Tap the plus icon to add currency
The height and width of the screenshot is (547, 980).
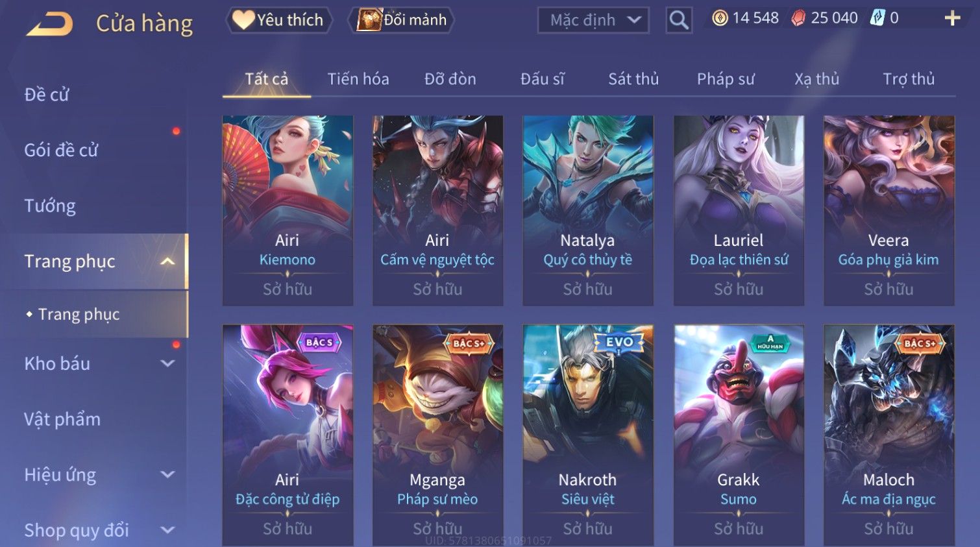click(x=952, y=18)
